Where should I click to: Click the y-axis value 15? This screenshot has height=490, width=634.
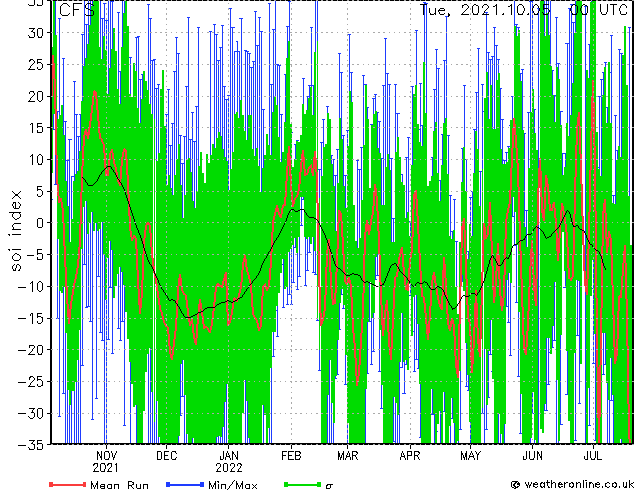[36, 128]
